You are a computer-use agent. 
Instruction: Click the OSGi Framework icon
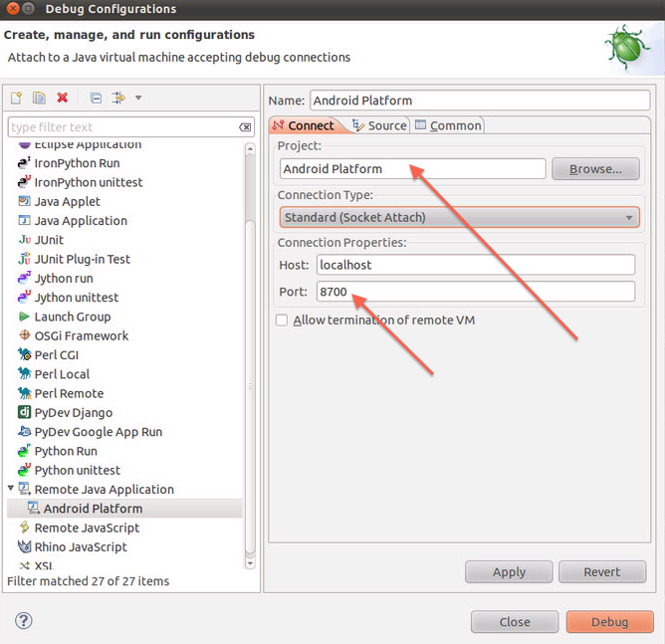(x=25, y=335)
